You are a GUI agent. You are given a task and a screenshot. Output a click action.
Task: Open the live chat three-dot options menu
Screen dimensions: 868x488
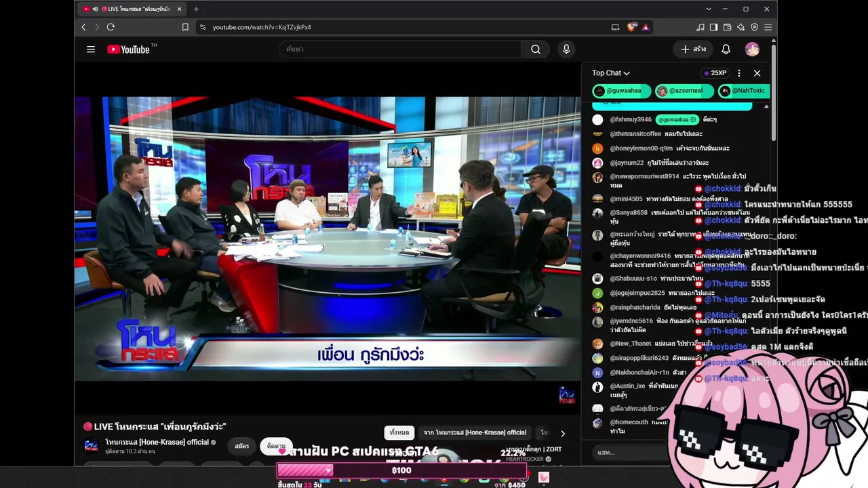coord(739,73)
